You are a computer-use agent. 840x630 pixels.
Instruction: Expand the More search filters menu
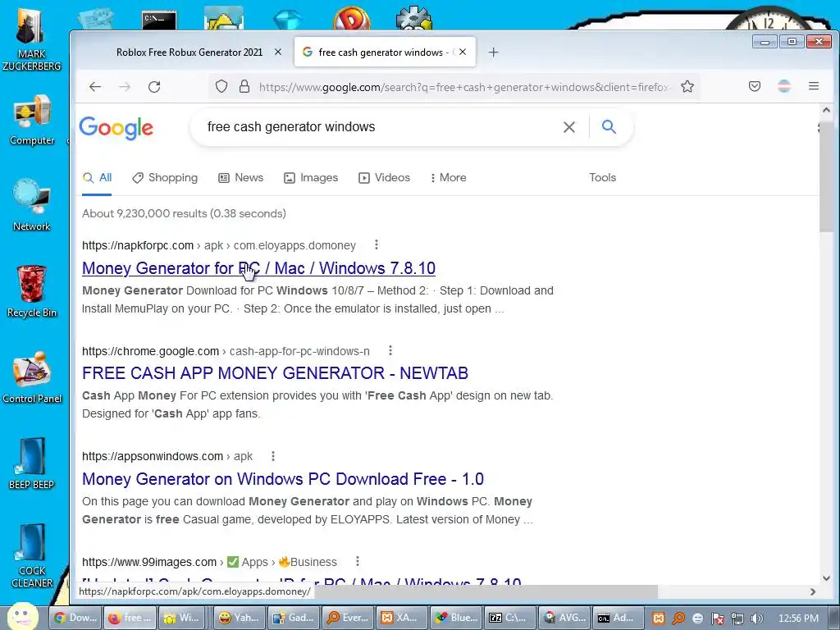pyautogui.click(x=449, y=177)
